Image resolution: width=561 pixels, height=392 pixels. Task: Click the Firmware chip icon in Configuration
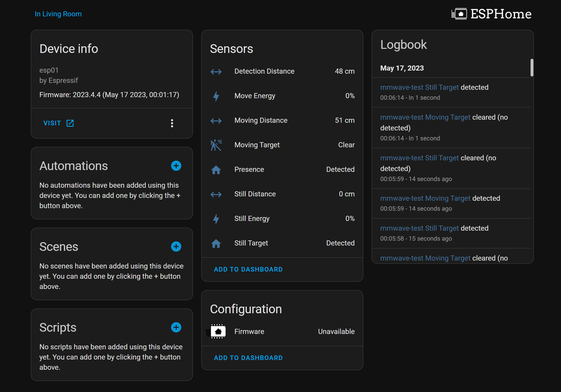(217, 331)
